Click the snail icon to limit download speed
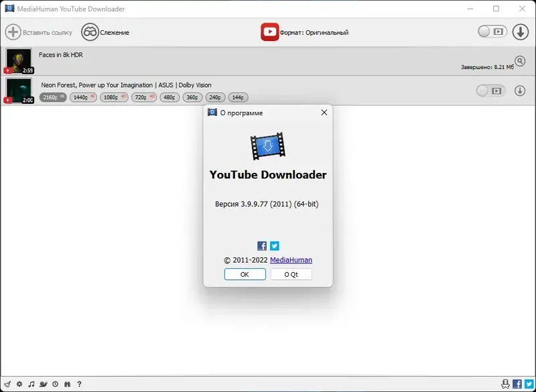Image resolution: width=536 pixels, height=392 pixels. 44,384
